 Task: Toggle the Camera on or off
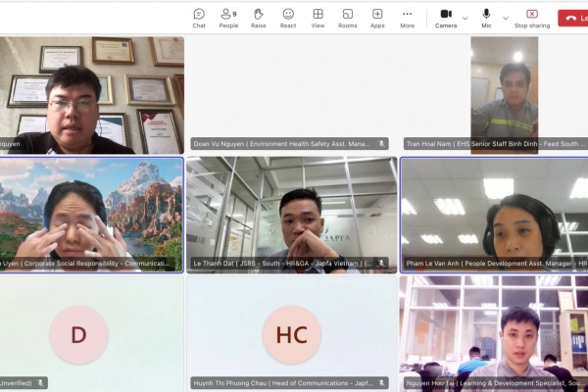click(x=446, y=18)
